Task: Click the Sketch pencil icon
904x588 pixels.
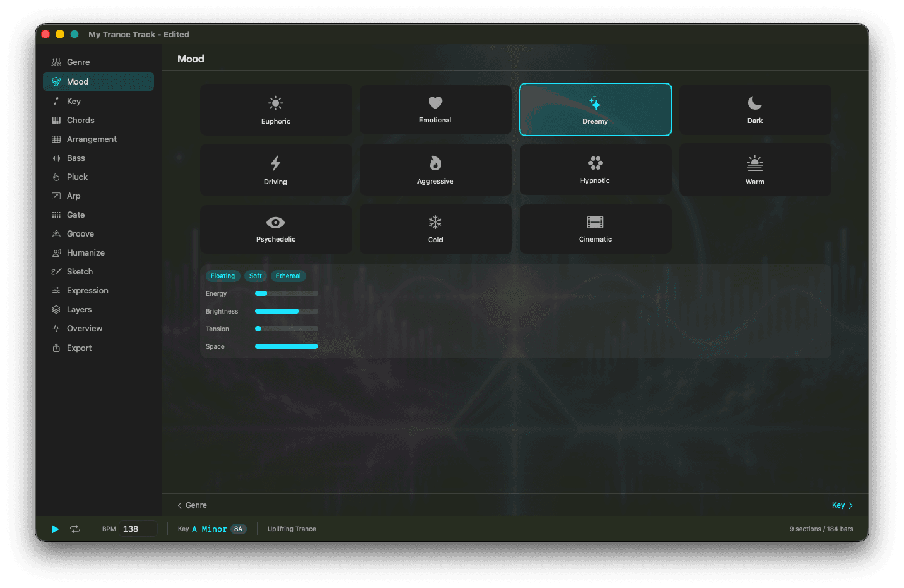Action: (56, 271)
